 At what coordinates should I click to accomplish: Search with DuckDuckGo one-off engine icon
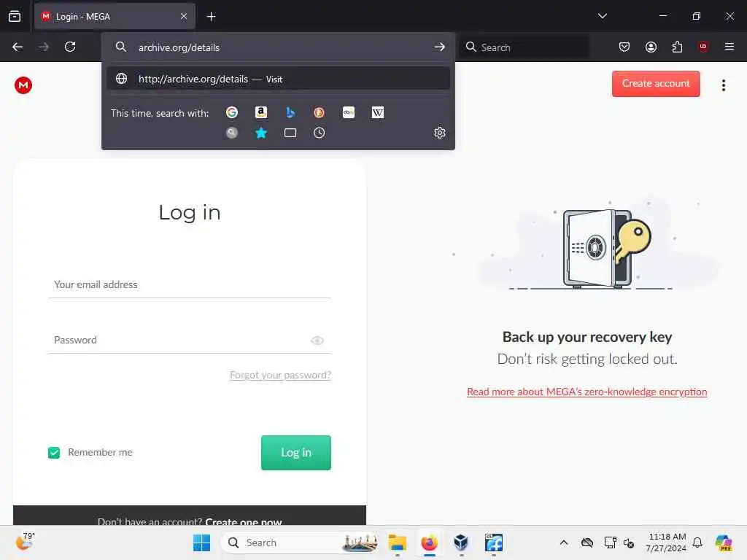click(320, 112)
